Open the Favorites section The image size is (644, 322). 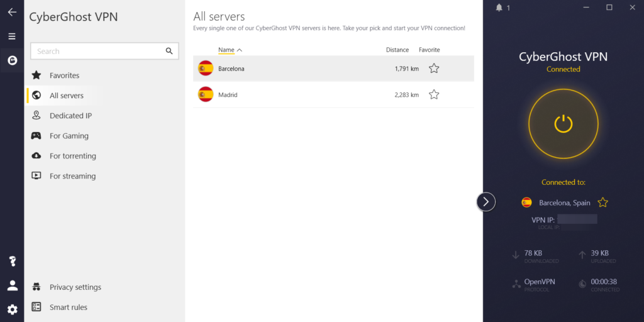click(x=64, y=75)
